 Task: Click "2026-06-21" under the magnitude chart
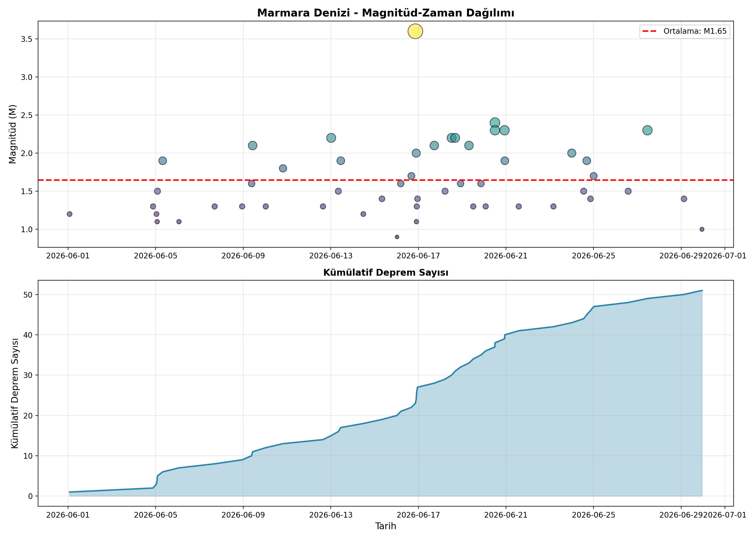pos(506,256)
